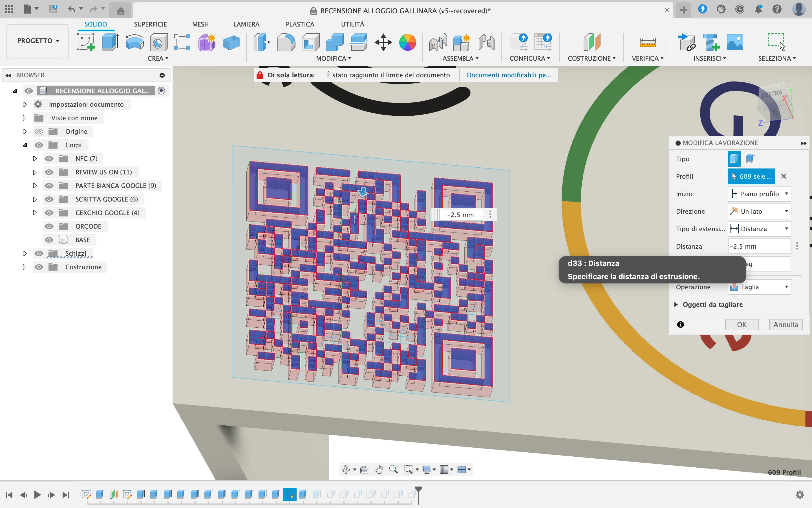
Task: Click the Save icon in the title bar
Action: click(x=53, y=9)
